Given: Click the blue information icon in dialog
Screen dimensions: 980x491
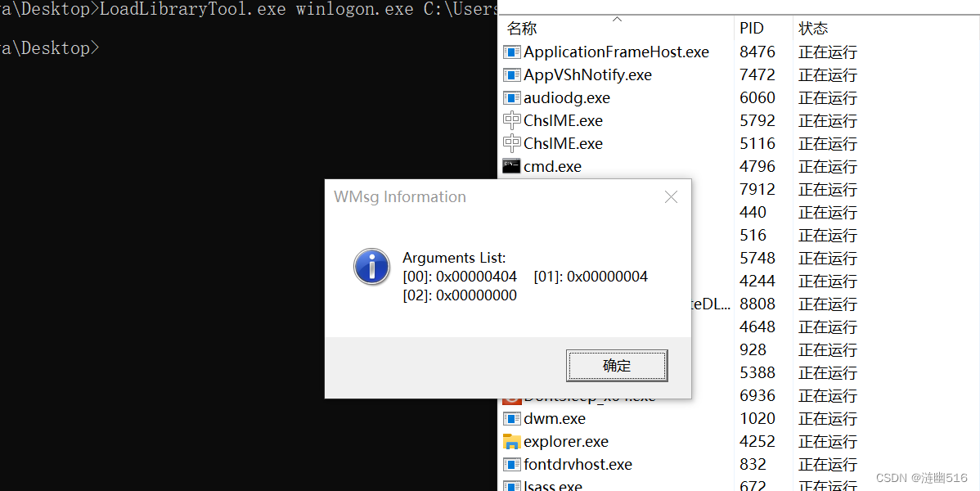Looking at the screenshot, I should 372,267.
